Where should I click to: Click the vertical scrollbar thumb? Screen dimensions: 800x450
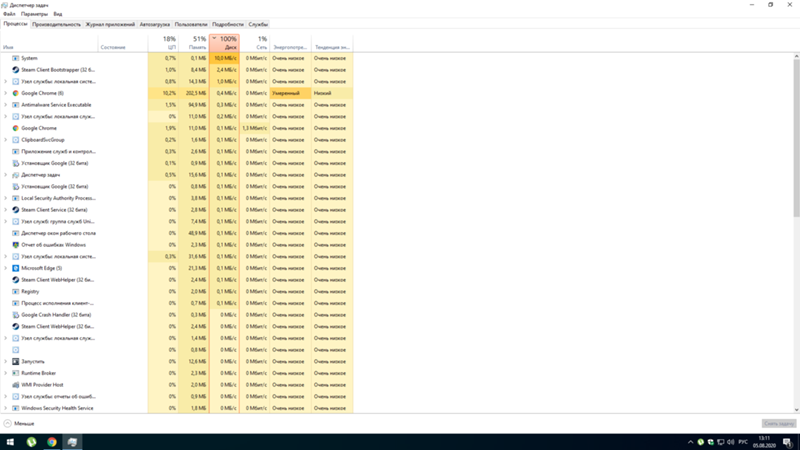coord(796,138)
